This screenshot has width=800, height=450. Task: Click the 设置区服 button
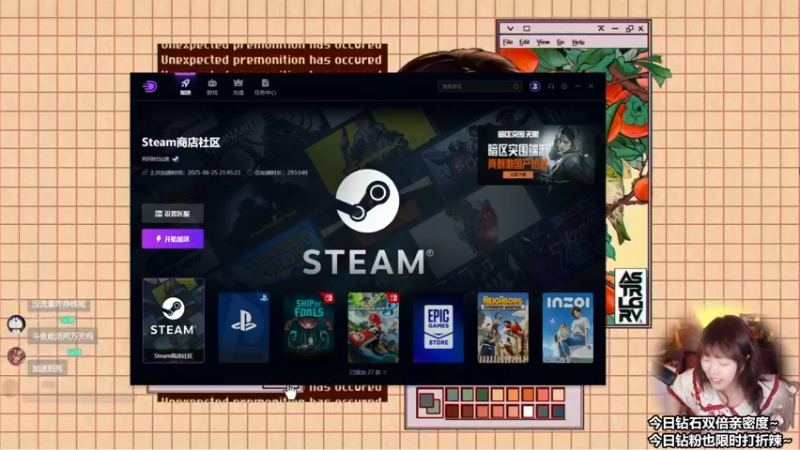[x=172, y=213]
